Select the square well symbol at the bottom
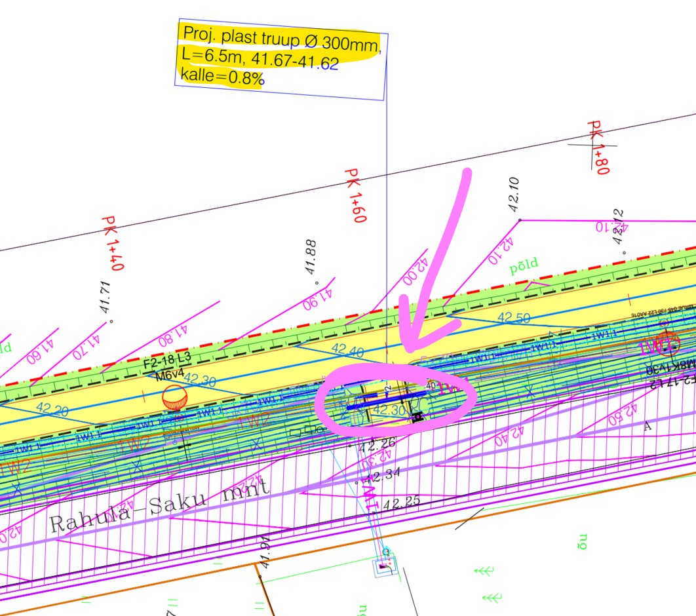Screen dimensions: 696x616 point(385,568)
